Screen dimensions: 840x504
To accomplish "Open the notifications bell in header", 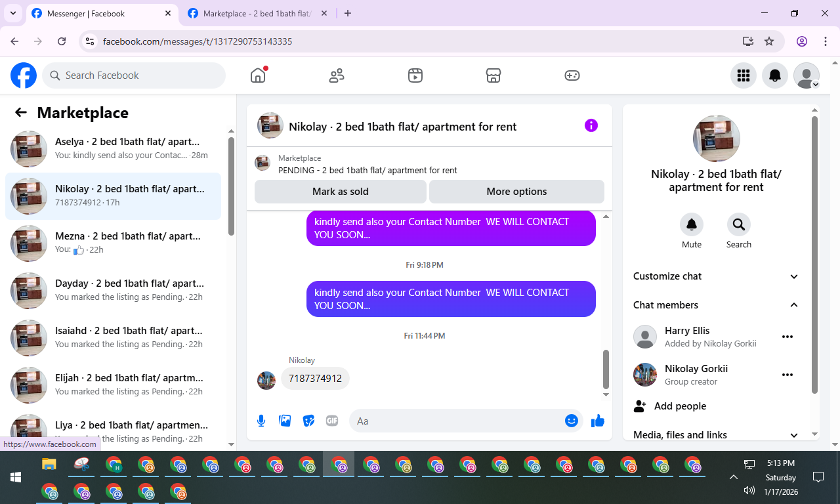I will click(x=775, y=75).
